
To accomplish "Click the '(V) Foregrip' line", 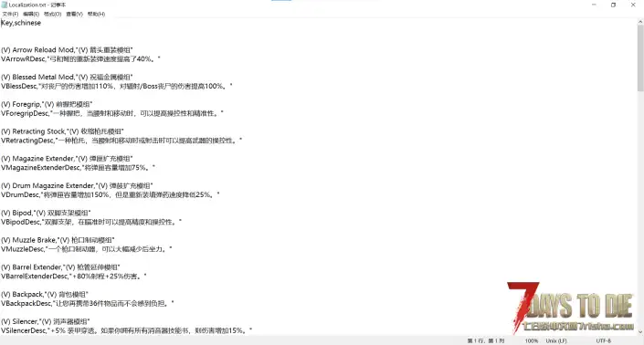I will (x=47, y=104).
